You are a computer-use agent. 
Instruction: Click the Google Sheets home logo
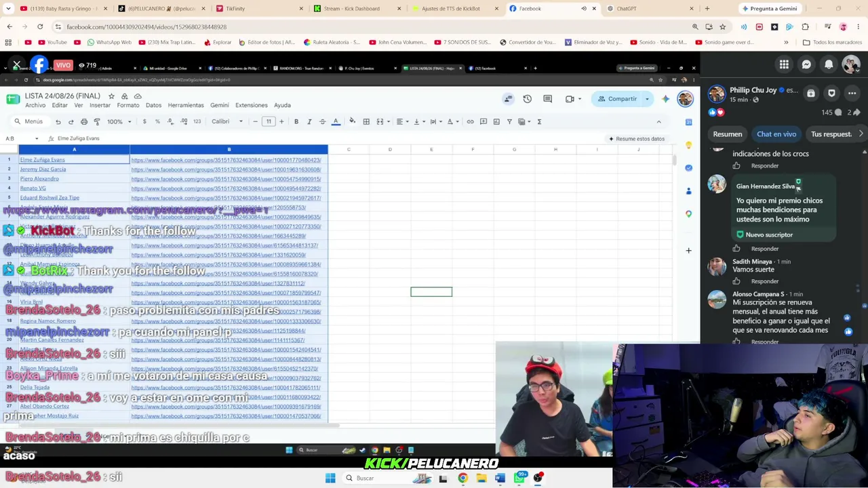tap(13, 99)
